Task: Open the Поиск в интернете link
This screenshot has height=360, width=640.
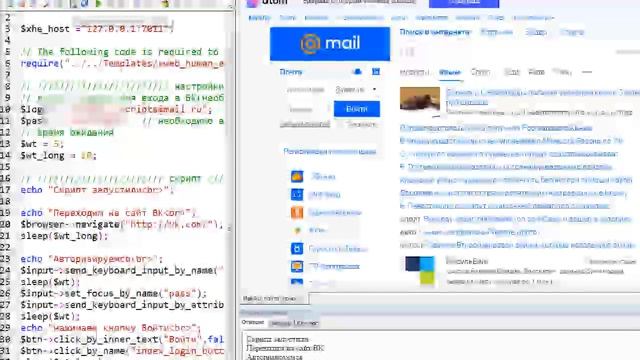Action: coord(435,32)
